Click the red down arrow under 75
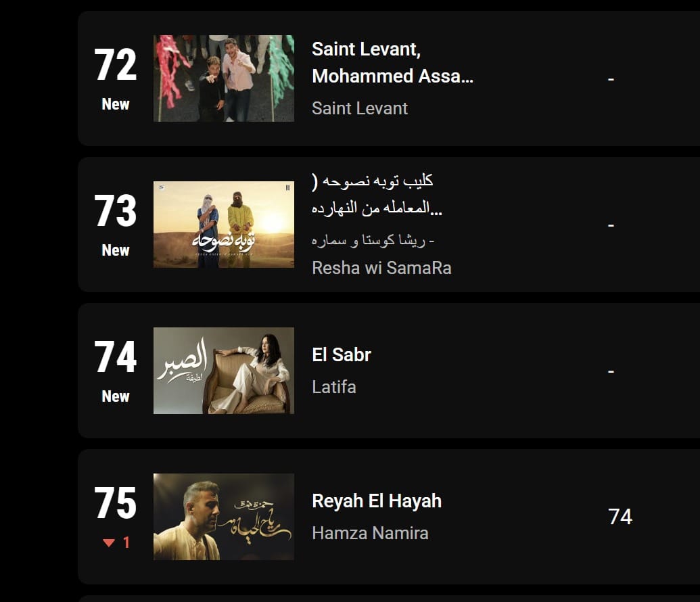The image size is (700, 602). 109,542
